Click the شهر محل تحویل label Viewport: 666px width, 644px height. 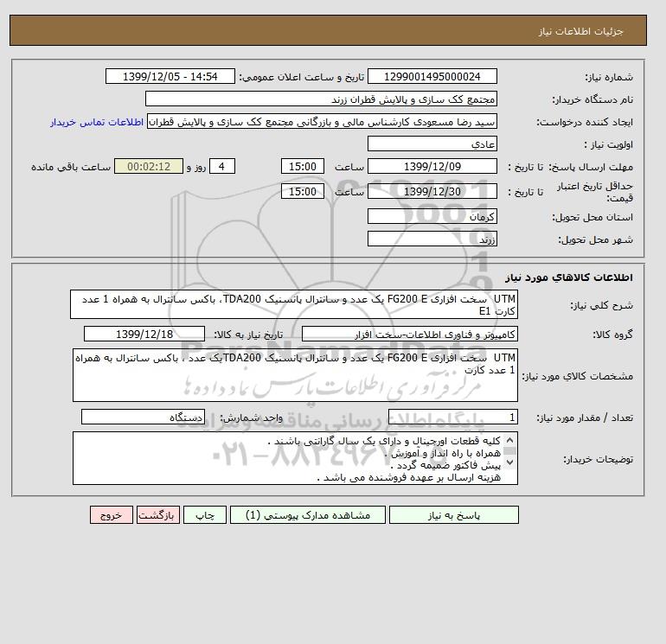(x=595, y=239)
